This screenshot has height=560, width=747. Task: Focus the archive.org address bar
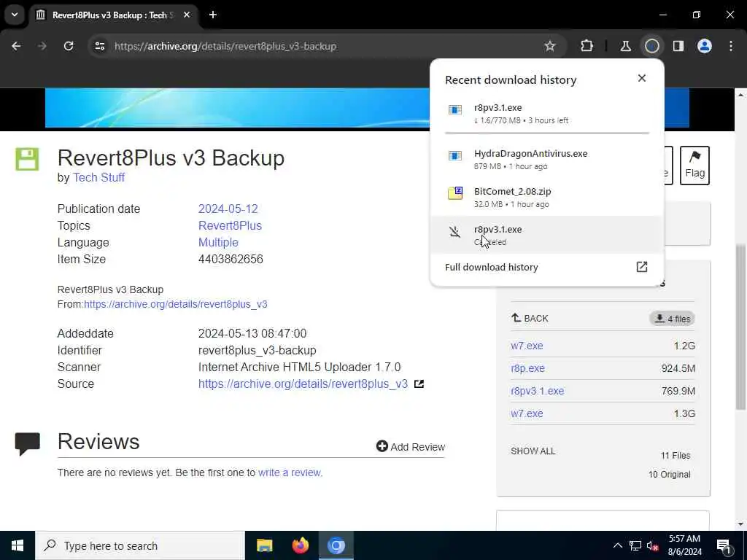click(x=324, y=46)
